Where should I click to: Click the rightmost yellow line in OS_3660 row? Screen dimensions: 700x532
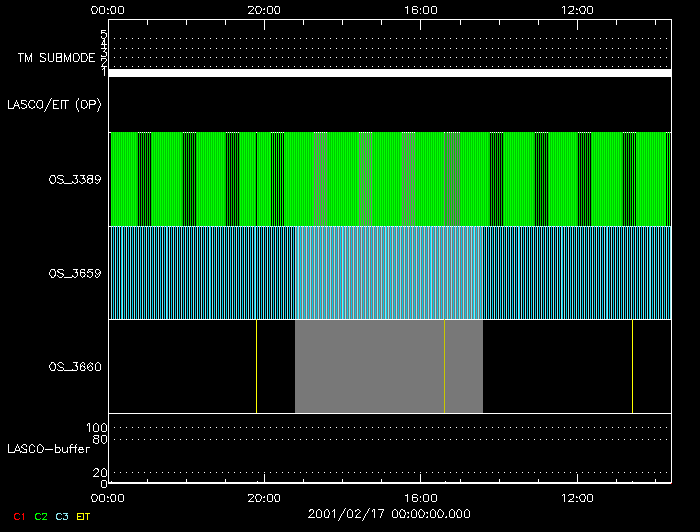[632, 367]
